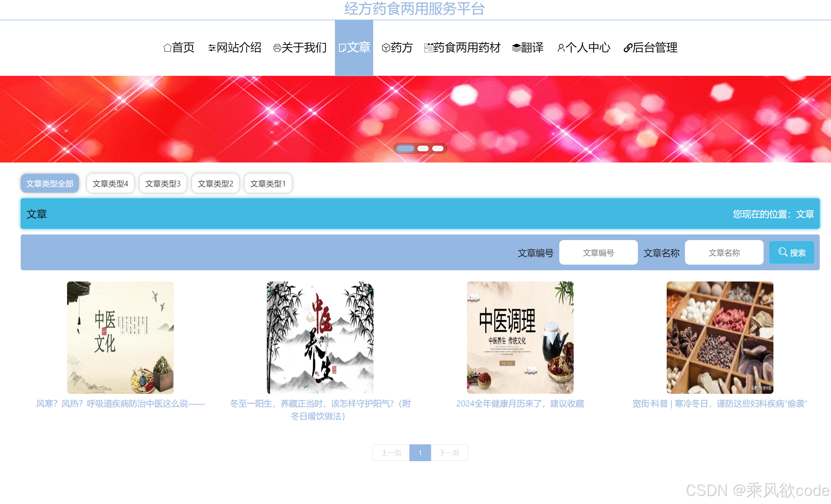Click the cube icon beside 药方
Viewport: 831px width, 504px height.
tap(386, 48)
